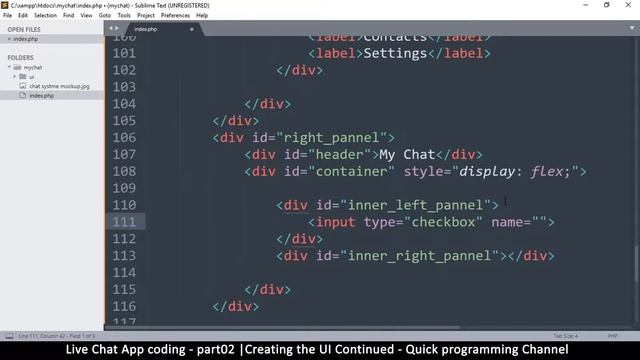The image size is (640, 360).
Task: Click line number 106 in the gutter
Action: pos(124,138)
